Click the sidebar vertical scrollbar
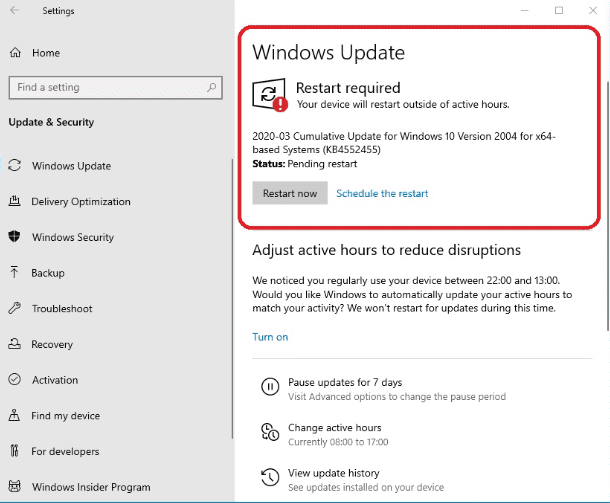Screen dimensions: 610x503 pyautogui.click(x=232, y=299)
